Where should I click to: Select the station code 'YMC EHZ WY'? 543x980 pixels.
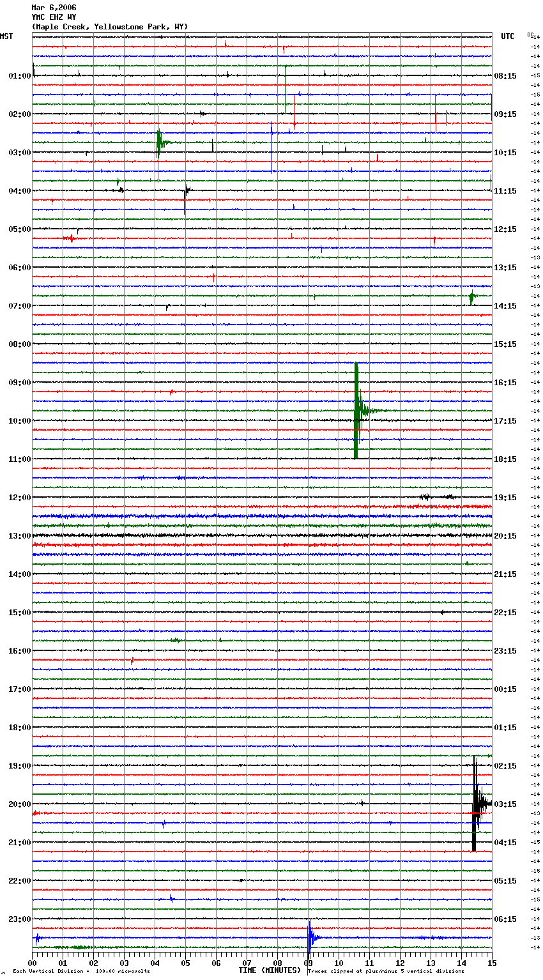54,17
